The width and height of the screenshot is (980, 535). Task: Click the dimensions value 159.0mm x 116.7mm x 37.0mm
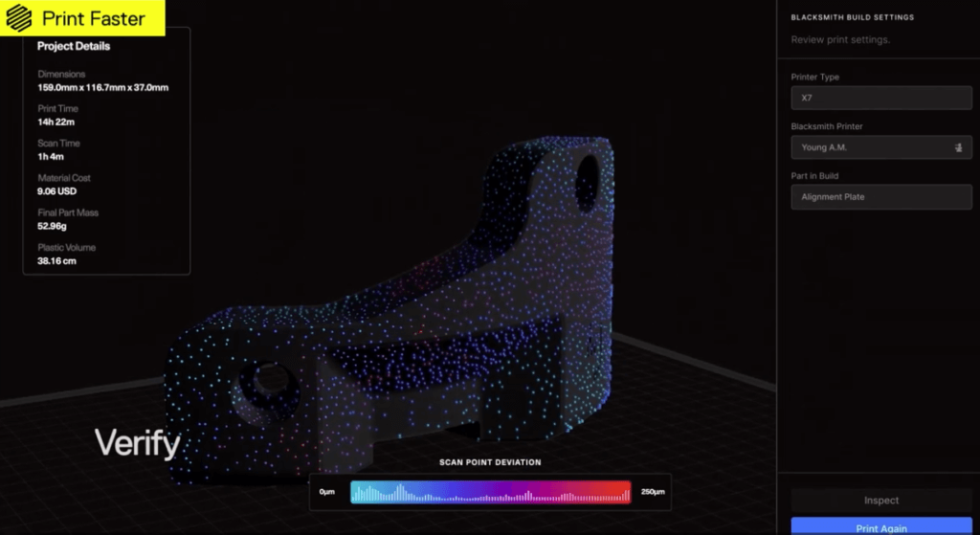point(102,87)
